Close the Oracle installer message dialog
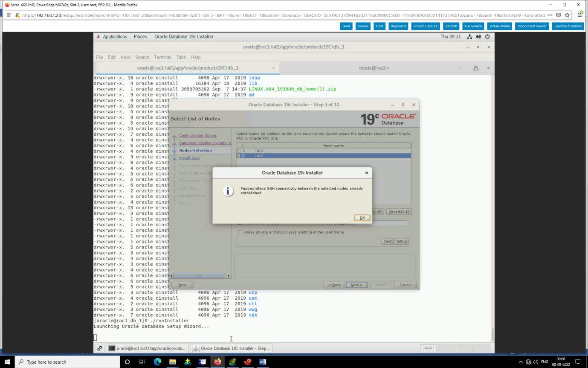This screenshot has width=588, height=368. (367, 173)
